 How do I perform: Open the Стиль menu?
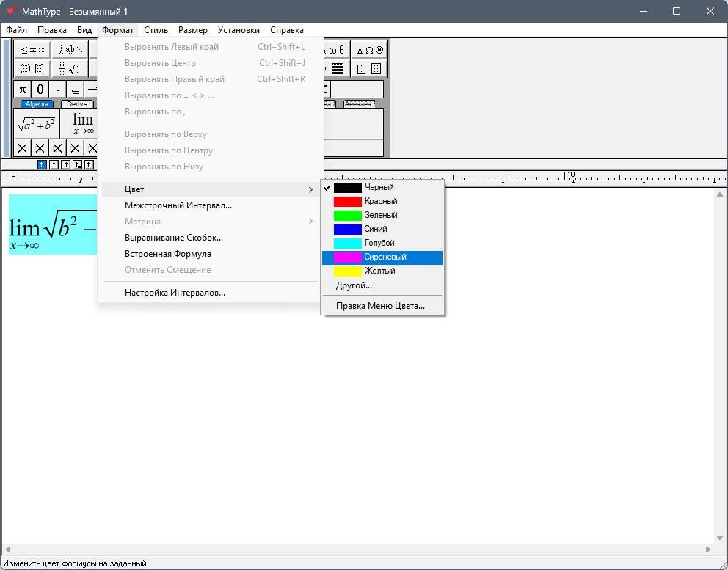pos(156,29)
